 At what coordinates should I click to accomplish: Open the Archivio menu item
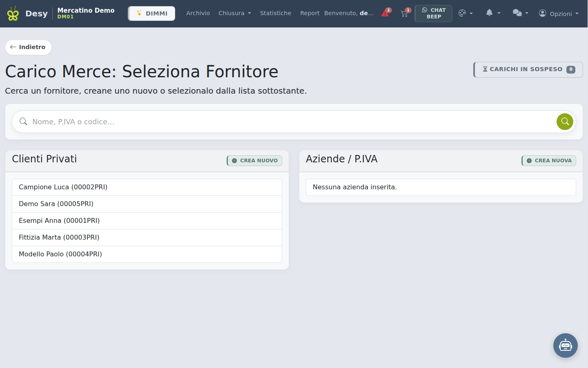[x=198, y=13]
